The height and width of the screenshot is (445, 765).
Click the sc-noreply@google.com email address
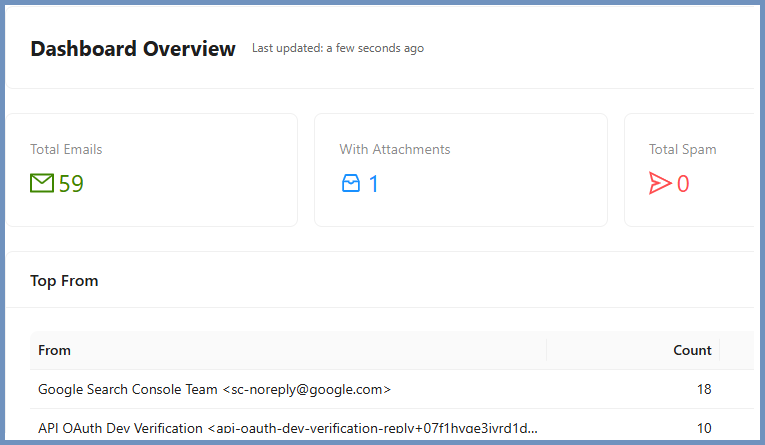pos(306,389)
